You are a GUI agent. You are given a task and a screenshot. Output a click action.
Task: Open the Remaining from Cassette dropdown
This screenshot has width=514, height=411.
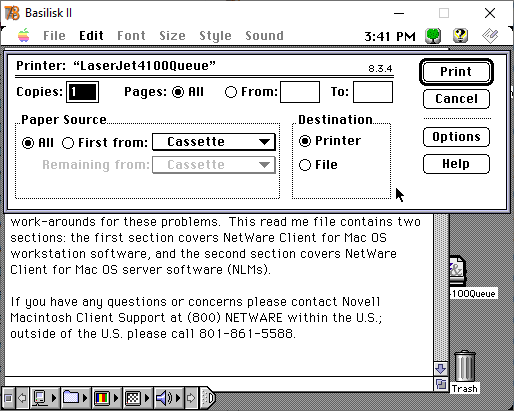[214, 165]
